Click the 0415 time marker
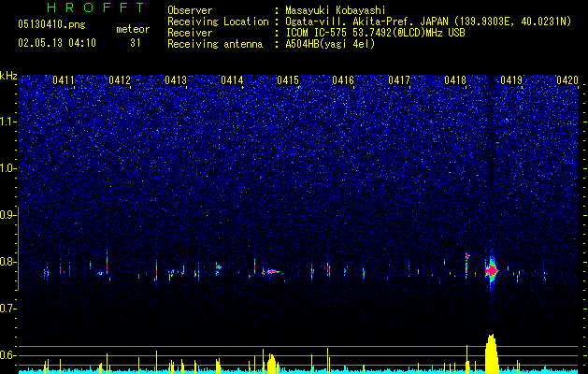Screen dimensions: 588x374 coord(288,80)
